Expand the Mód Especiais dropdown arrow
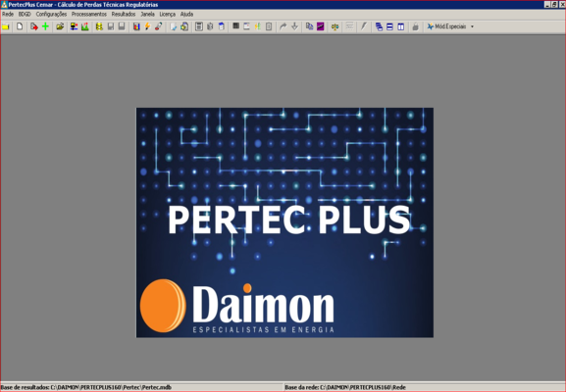Screen dimensions: 566x392 coord(472,26)
